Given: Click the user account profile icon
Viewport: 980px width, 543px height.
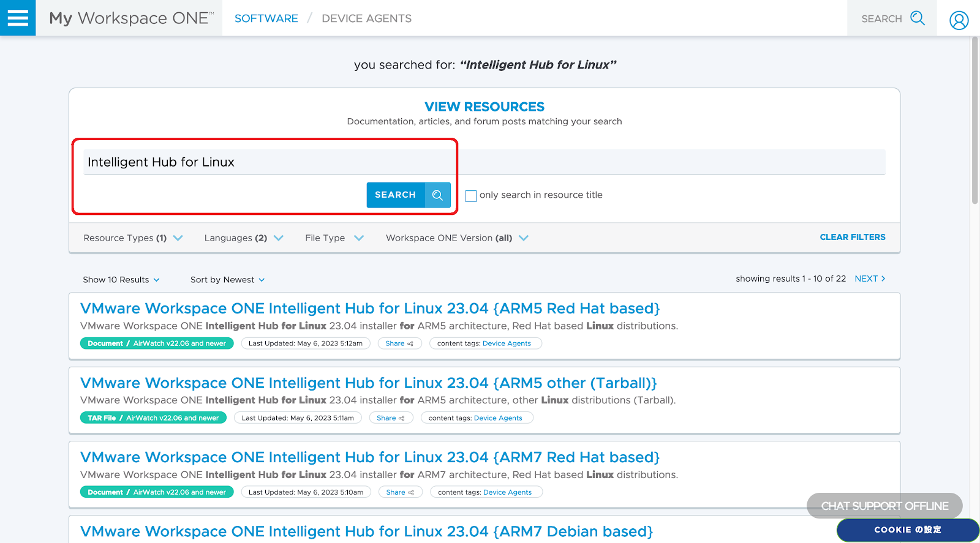Looking at the screenshot, I should (x=959, y=20).
